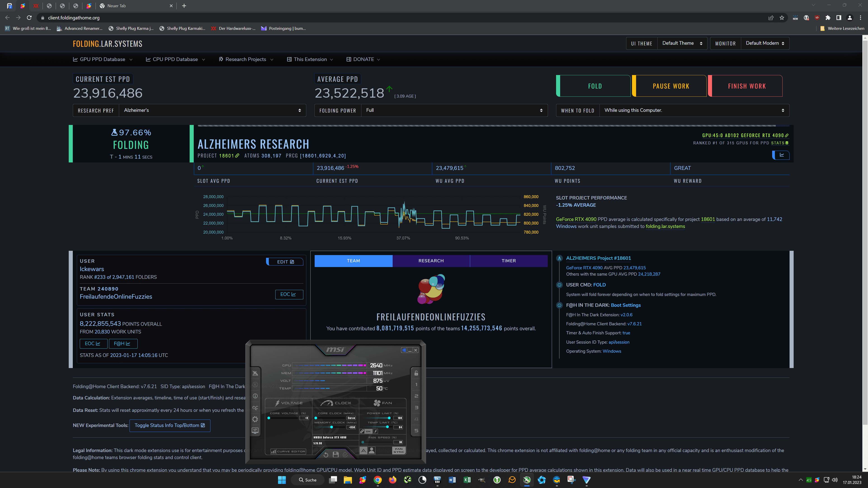
Task: Reset Afterburner settings with revert icon
Action: [x=326, y=455]
